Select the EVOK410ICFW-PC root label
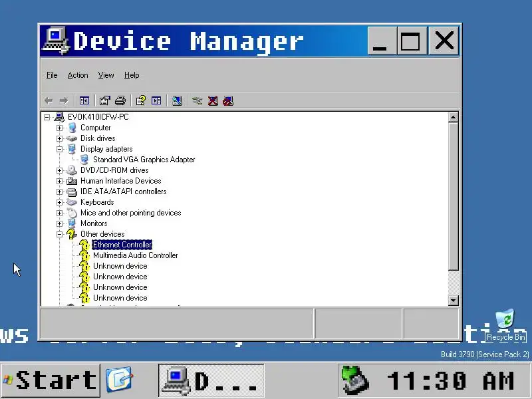Image resolution: width=532 pixels, height=399 pixels. [98, 117]
